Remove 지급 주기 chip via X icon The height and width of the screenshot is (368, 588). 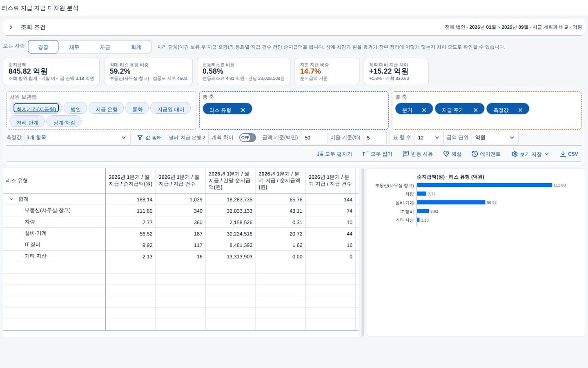point(475,110)
